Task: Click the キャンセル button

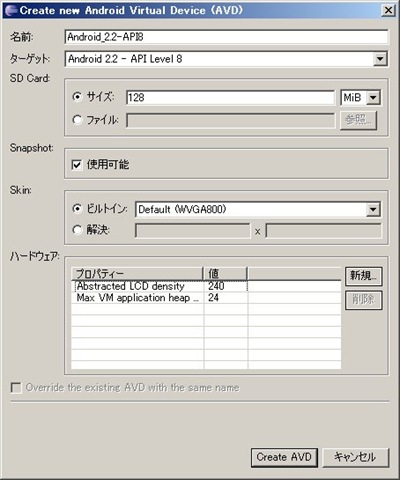Action: pyautogui.click(x=356, y=457)
